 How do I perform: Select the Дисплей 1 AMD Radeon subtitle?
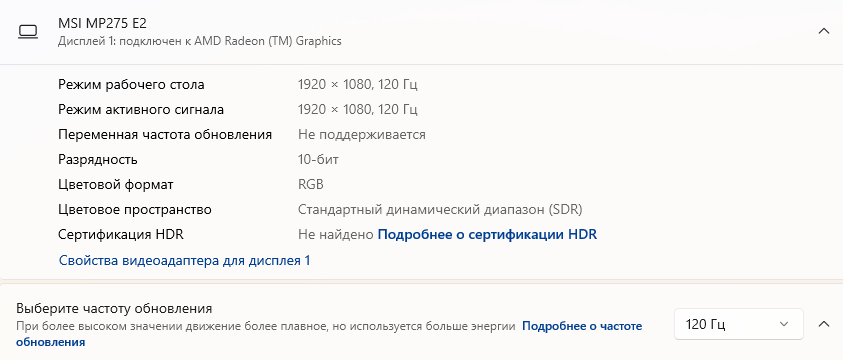pyautogui.click(x=199, y=41)
